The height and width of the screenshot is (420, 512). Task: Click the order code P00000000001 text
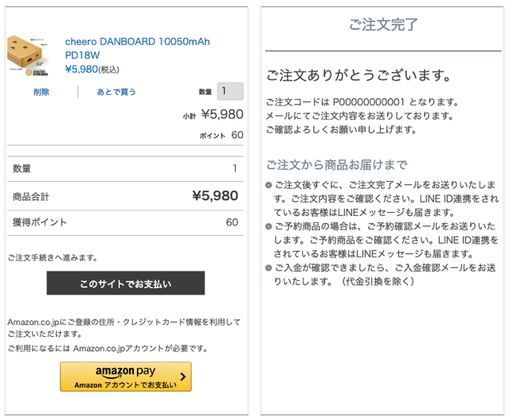368,102
